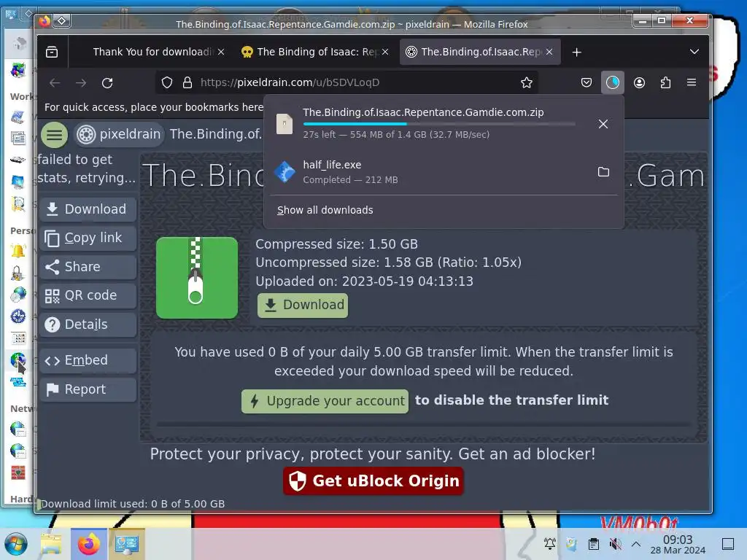This screenshot has width=747, height=560.
Task: Cancel the Binding of Isaac zip download
Action: coord(603,124)
